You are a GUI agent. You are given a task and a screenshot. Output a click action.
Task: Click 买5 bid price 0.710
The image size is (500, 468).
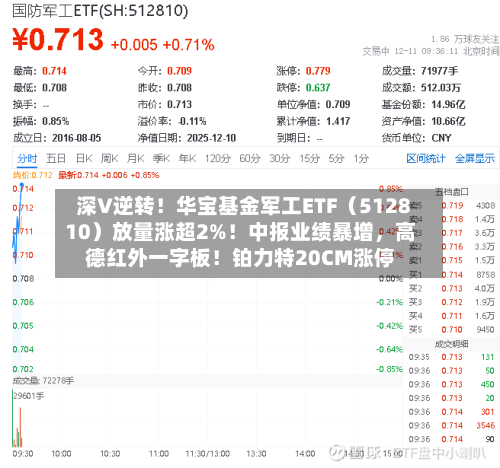[x=452, y=330]
